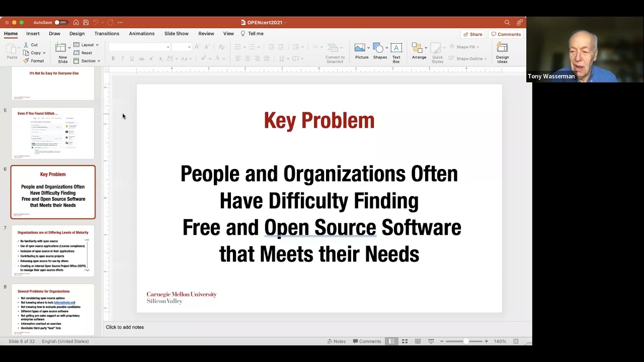Open the Shape Outline dropdown
The width and height of the screenshot is (644, 362).
468,58
